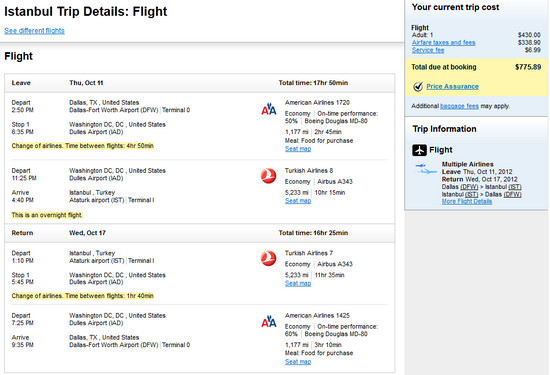Viewport: 550px width, 375px height.
Task: Click the black airplane Flight icon
Action: [419, 150]
